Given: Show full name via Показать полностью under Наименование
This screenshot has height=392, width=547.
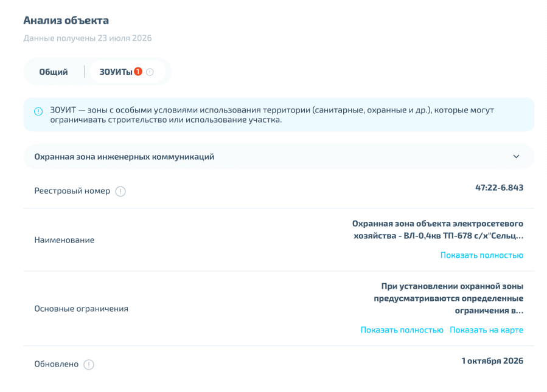Looking at the screenshot, I should [x=482, y=255].
